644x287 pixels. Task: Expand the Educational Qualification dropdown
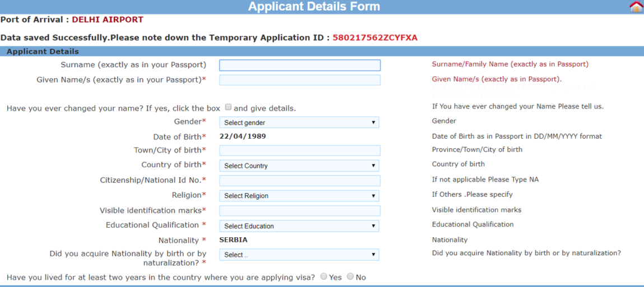[x=299, y=226]
